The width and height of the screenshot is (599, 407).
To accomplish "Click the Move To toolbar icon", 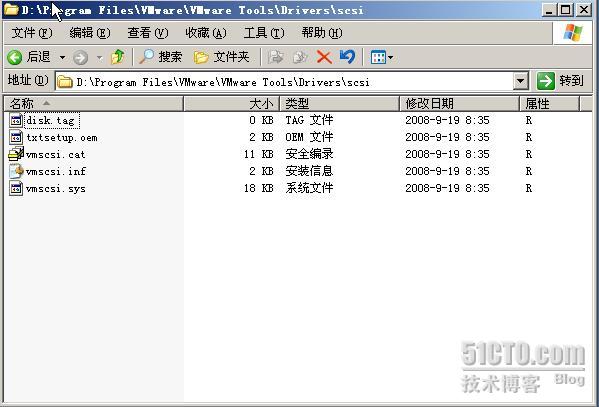I will [x=275, y=57].
